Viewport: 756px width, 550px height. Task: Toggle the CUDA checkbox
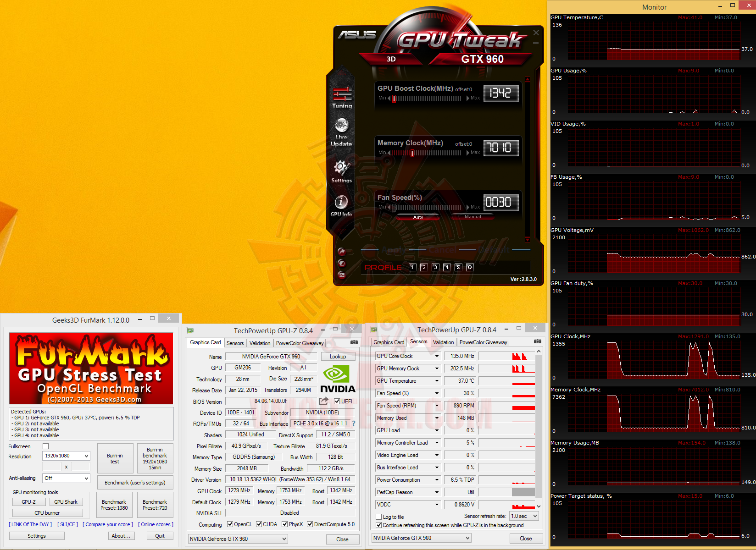pos(259,524)
